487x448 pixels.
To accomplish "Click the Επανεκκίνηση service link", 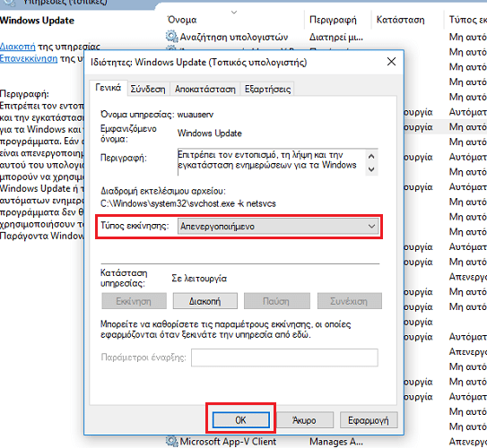I will click(29, 58).
